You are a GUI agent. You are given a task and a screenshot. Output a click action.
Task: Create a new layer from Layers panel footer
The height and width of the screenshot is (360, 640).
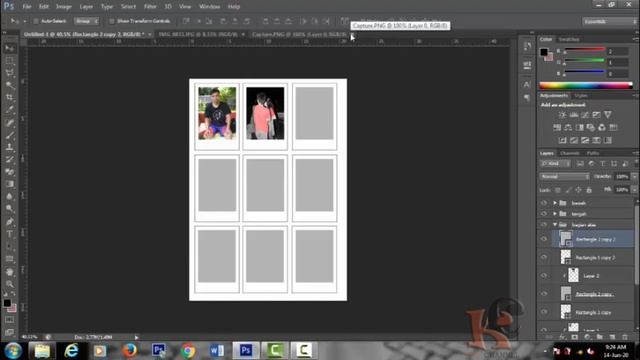(x=612, y=337)
